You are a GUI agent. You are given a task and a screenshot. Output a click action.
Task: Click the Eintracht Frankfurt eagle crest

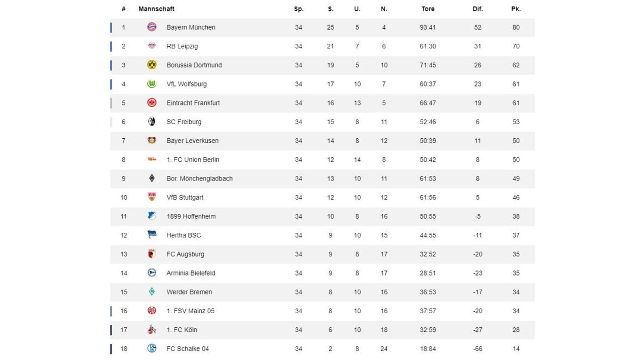click(x=151, y=103)
